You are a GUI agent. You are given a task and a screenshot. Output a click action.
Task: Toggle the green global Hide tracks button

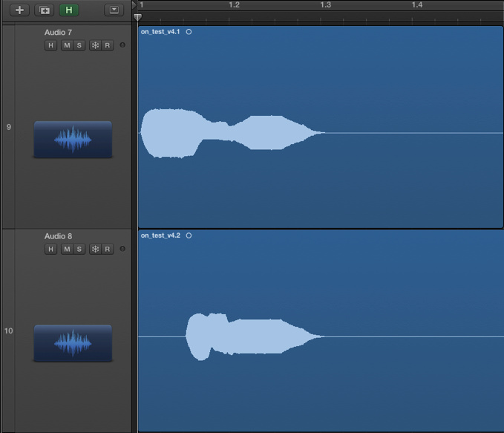[69, 10]
